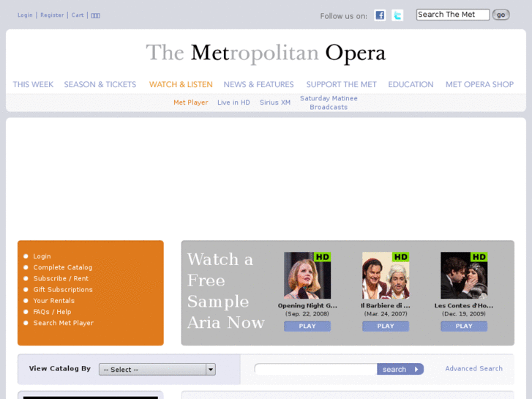
Task: Focus the Search The Met field
Action: [x=453, y=15]
